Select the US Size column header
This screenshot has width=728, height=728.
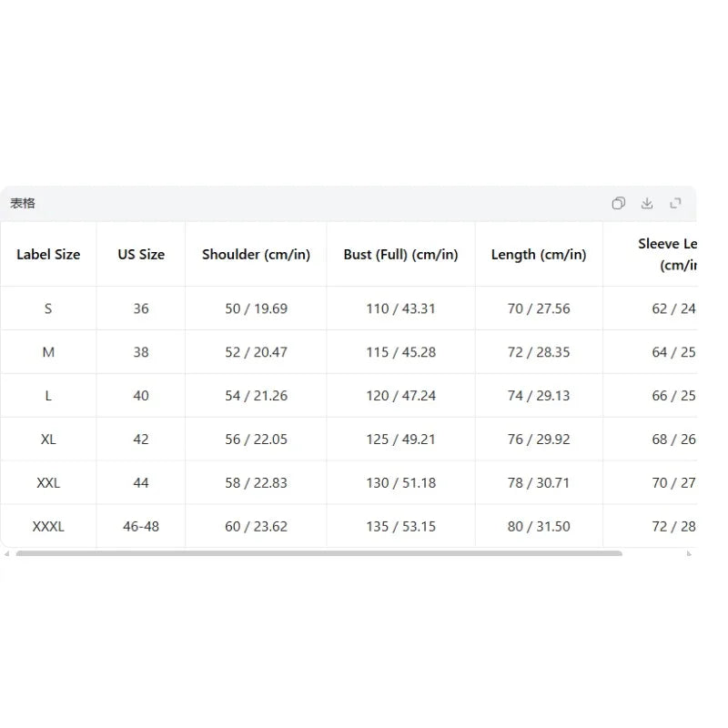[141, 255]
